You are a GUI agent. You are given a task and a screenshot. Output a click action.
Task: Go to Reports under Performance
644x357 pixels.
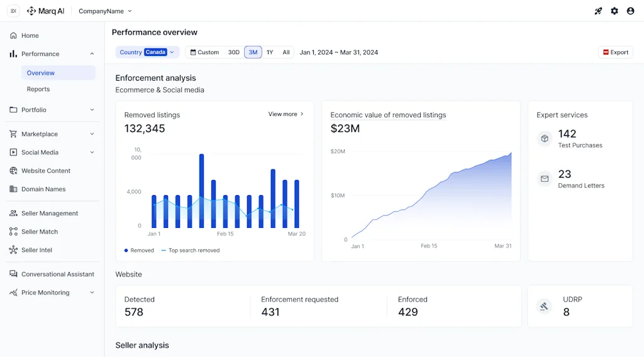[x=38, y=89]
